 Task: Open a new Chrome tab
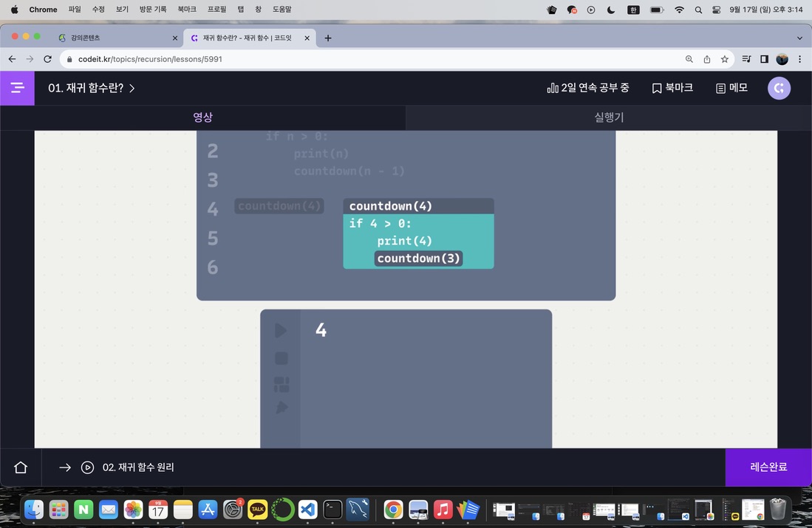[328, 38]
